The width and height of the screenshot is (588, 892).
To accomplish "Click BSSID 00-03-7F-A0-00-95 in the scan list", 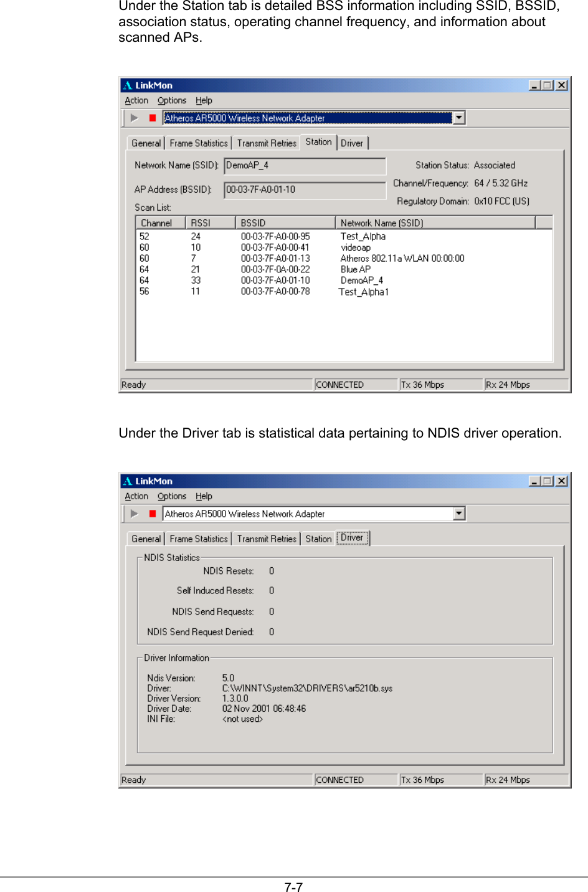I will (x=275, y=236).
